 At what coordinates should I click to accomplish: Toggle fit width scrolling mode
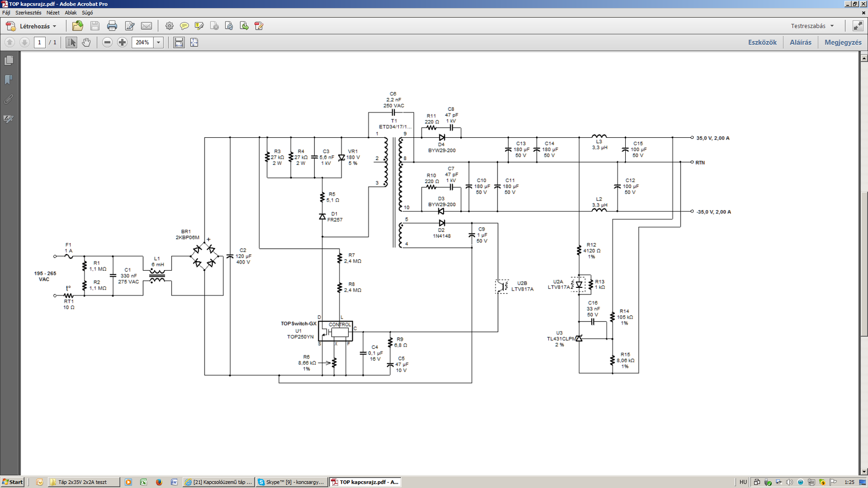(179, 42)
